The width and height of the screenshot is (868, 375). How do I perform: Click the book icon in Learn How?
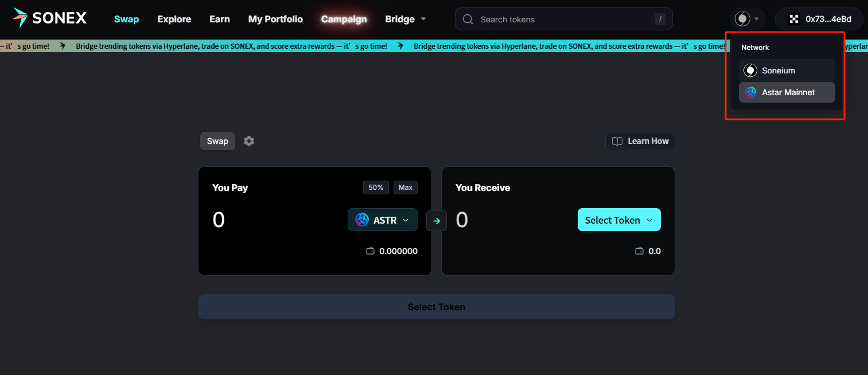[617, 141]
